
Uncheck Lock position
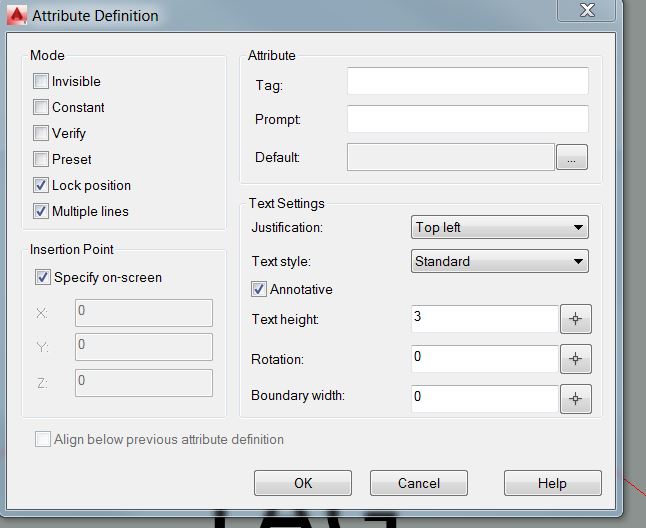(x=41, y=185)
